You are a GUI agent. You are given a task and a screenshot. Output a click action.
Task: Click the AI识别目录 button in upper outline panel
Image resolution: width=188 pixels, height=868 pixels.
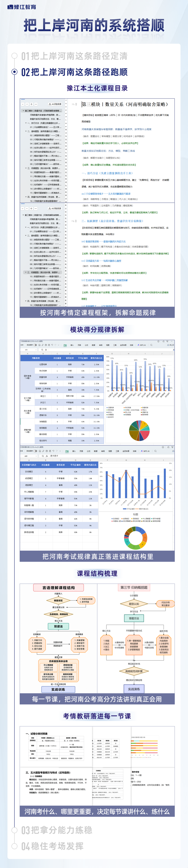point(55,104)
